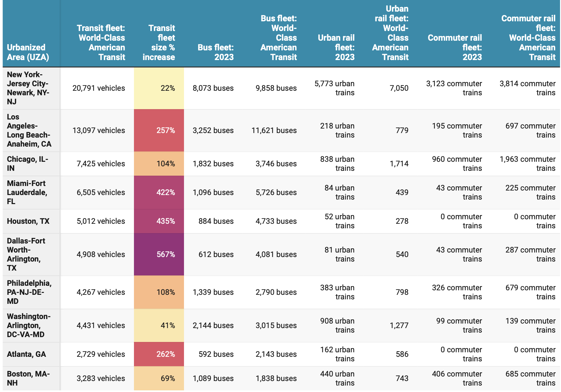Screen dimensions: 561x392
Task: Click the Miami-Fort Lauderdale, FL row label
Action: point(27,192)
